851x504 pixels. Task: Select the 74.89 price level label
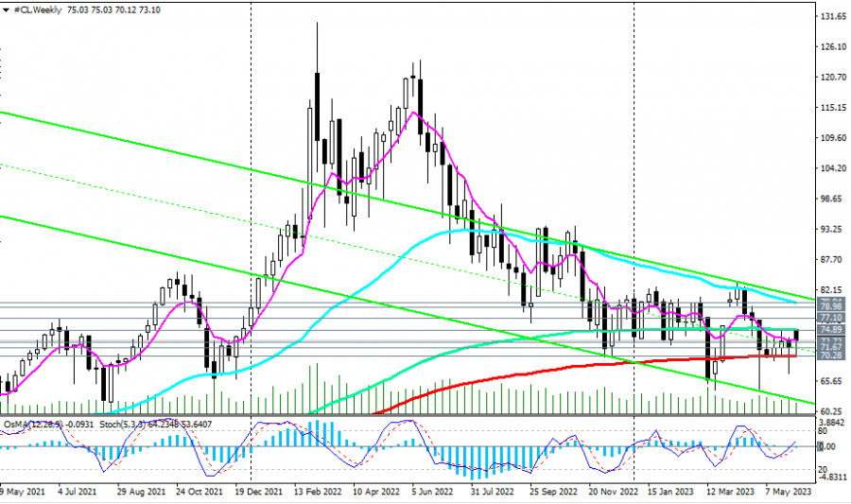pos(831,329)
